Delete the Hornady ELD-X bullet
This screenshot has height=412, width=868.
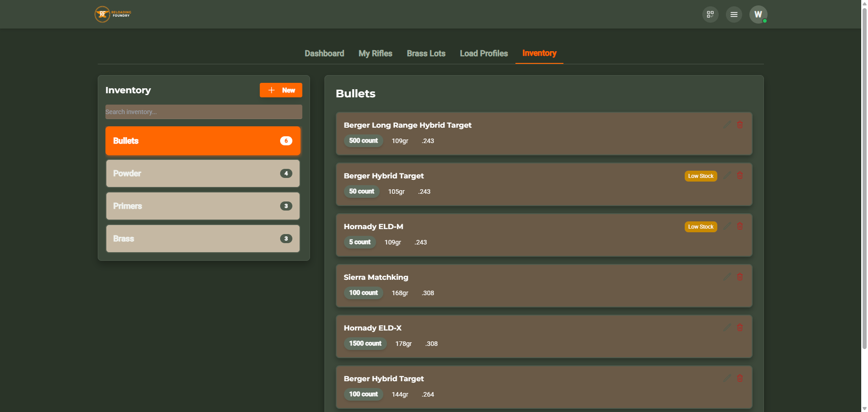[740, 327]
